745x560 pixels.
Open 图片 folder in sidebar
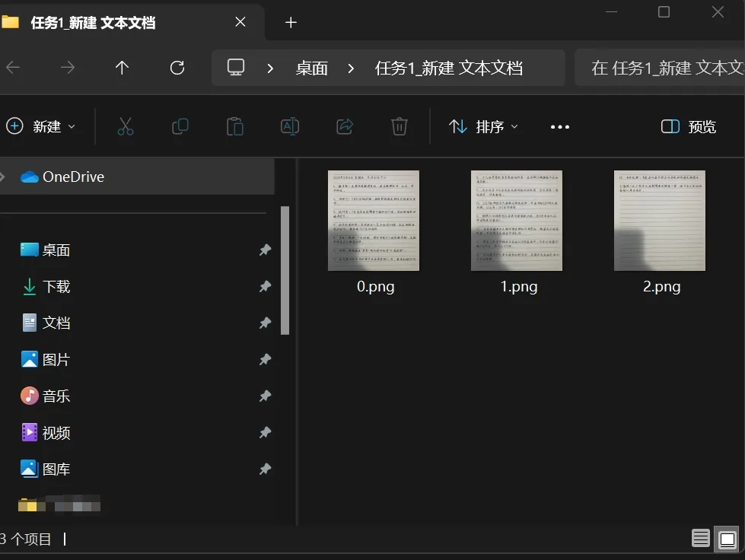46,360
